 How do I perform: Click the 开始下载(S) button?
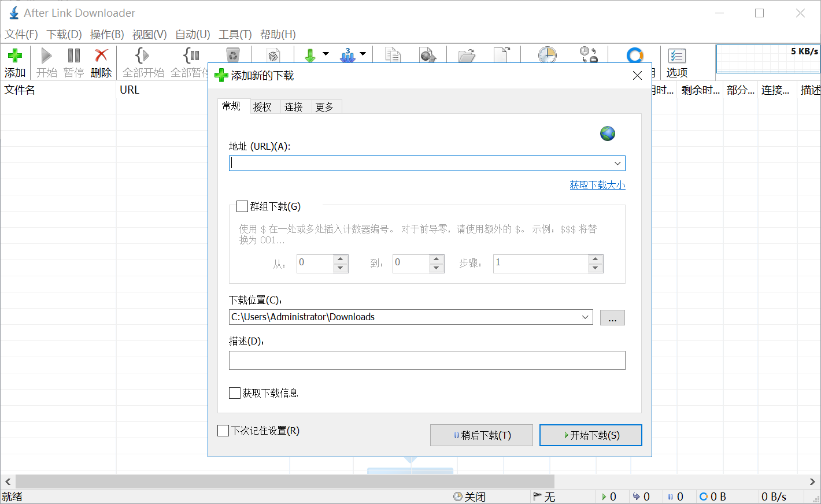click(591, 435)
